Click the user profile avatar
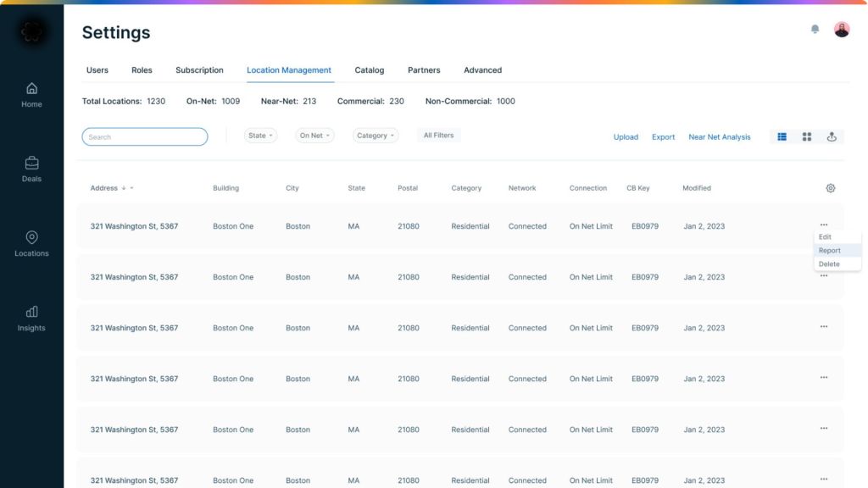This screenshot has width=868, height=488. (x=841, y=30)
